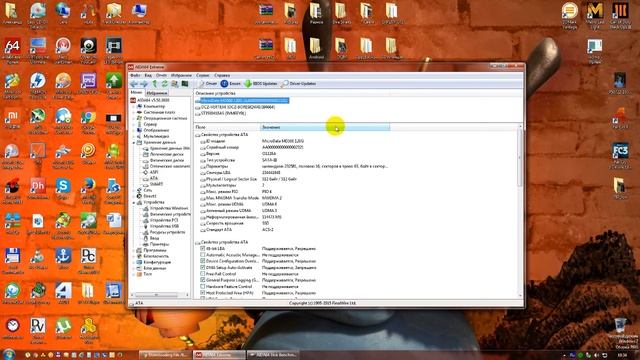The width and height of the screenshot is (640, 360).
Task: Click the dark green graph monitor toolbar icon
Action: (185, 84)
